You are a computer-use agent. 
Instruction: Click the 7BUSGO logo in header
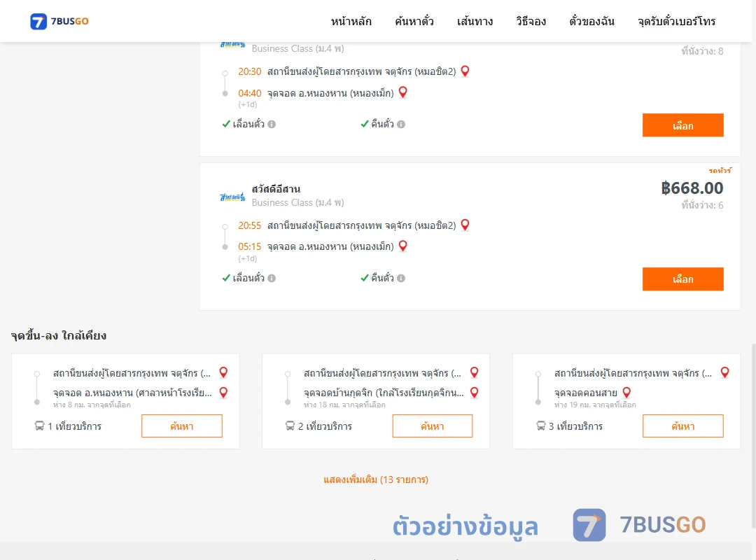point(59,21)
